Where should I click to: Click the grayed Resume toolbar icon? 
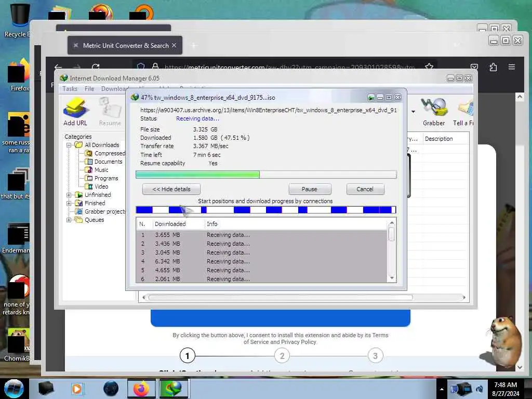pyautogui.click(x=110, y=112)
